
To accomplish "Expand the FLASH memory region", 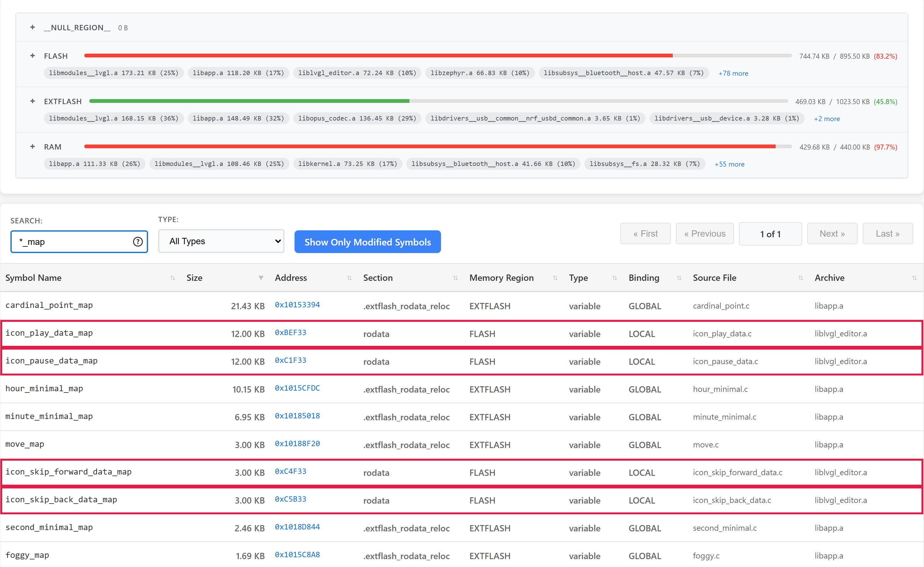I will 33,56.
